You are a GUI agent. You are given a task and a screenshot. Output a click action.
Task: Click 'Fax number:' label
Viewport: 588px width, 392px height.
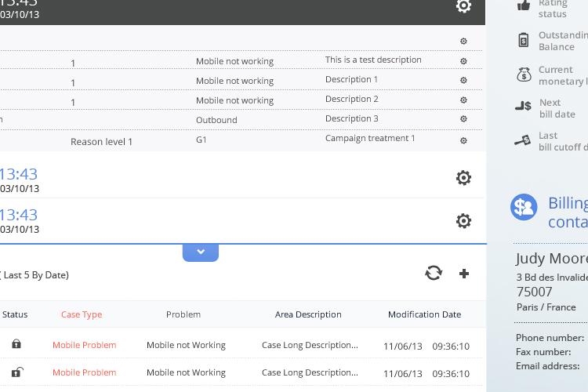click(543, 352)
